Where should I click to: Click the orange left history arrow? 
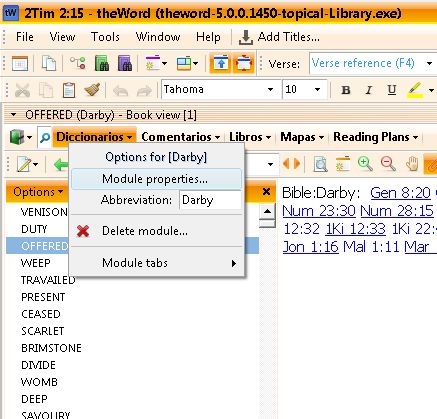tap(286, 164)
